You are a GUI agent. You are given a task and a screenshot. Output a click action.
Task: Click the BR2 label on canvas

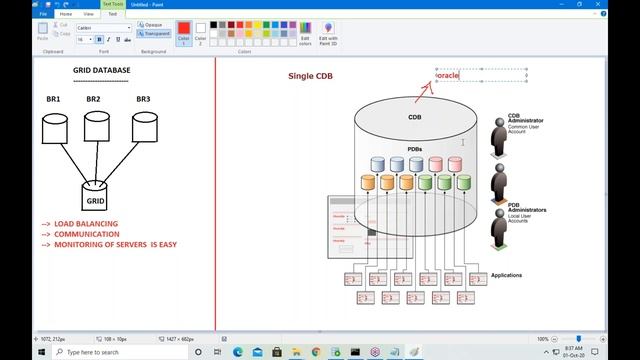pos(93,99)
